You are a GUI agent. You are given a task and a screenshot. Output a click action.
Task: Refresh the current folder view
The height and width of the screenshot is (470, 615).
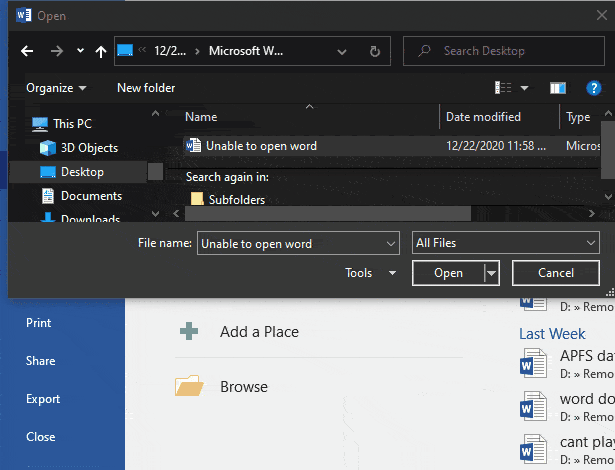click(375, 51)
